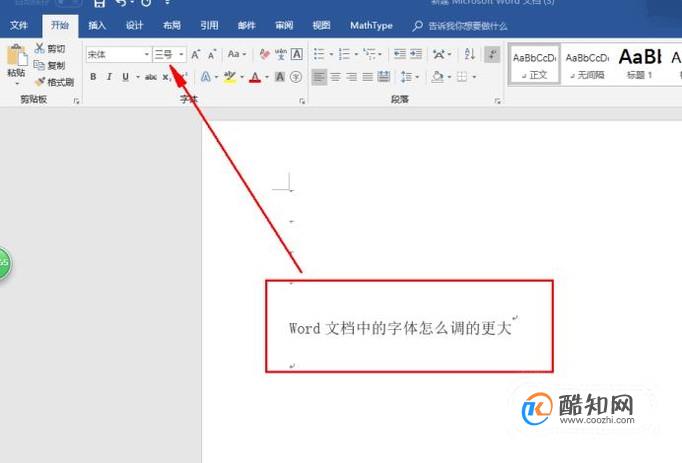Switch to the Layout (布局) tab
682x463 pixels.
point(171,25)
